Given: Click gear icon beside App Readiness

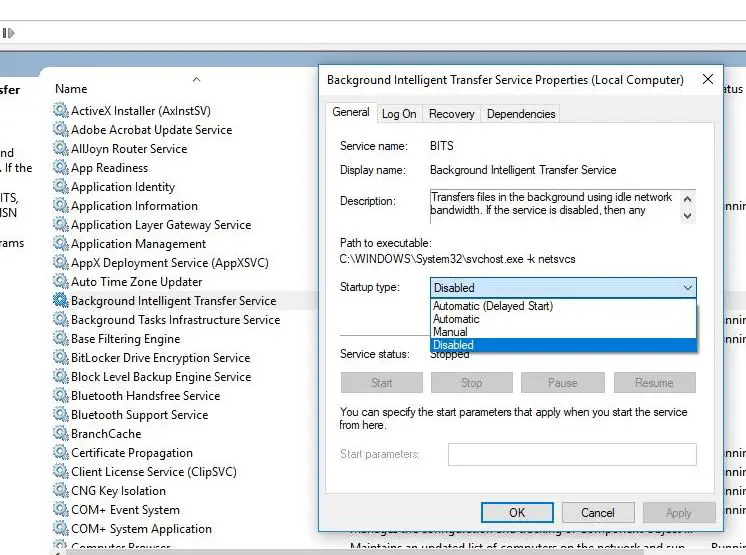Looking at the screenshot, I should click(x=60, y=168).
